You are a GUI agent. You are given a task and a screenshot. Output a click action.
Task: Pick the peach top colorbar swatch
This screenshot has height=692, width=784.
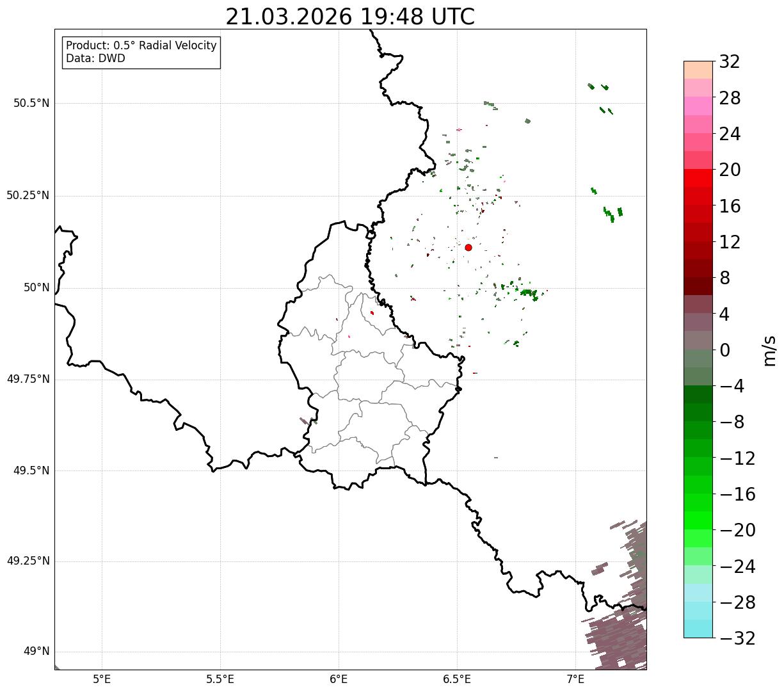click(698, 70)
